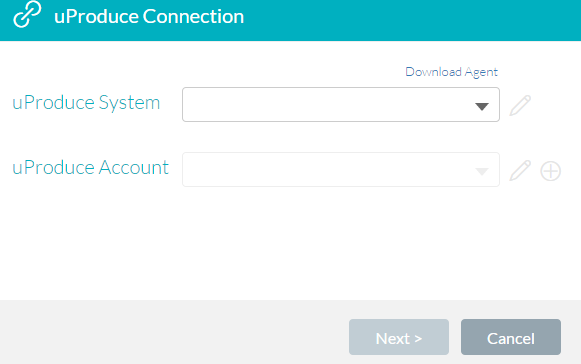Cancel the uProduce Connection dialog
Screen dimensions: 581x364
(511, 337)
